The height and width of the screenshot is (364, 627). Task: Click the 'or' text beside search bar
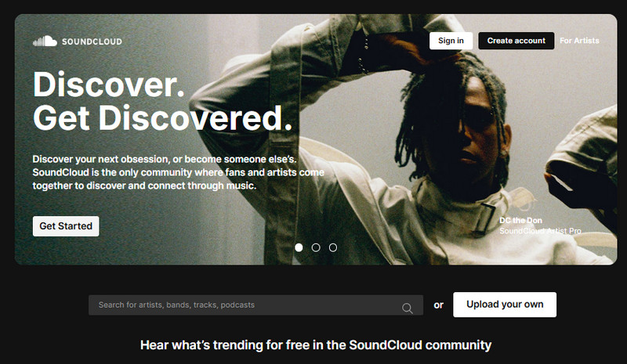[439, 305]
